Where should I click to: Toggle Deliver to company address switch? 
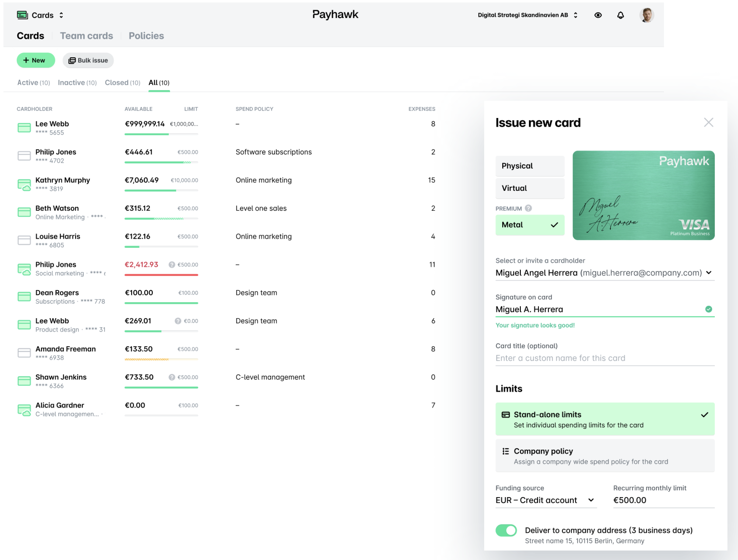pyautogui.click(x=506, y=530)
